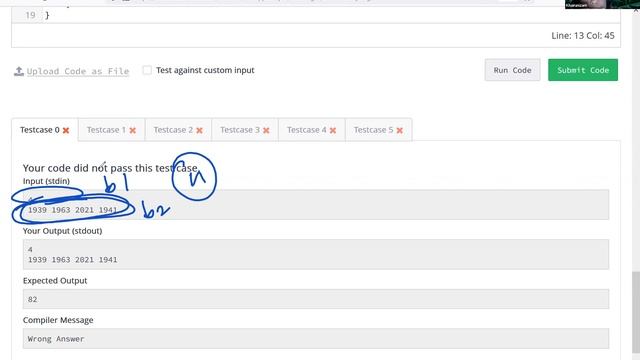Click the Your Output (stdout) label
This screenshot has width=640, height=360.
[62, 231]
